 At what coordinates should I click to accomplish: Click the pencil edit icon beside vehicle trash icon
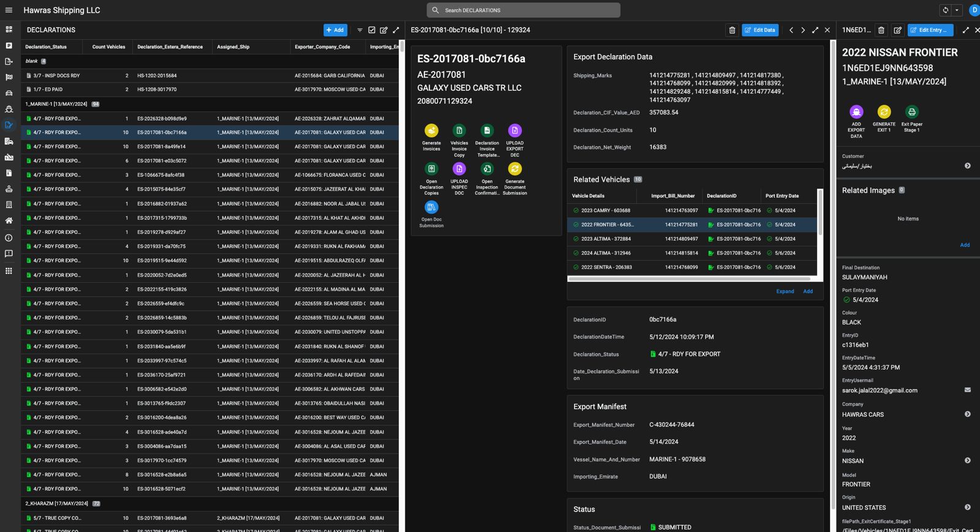tap(897, 30)
